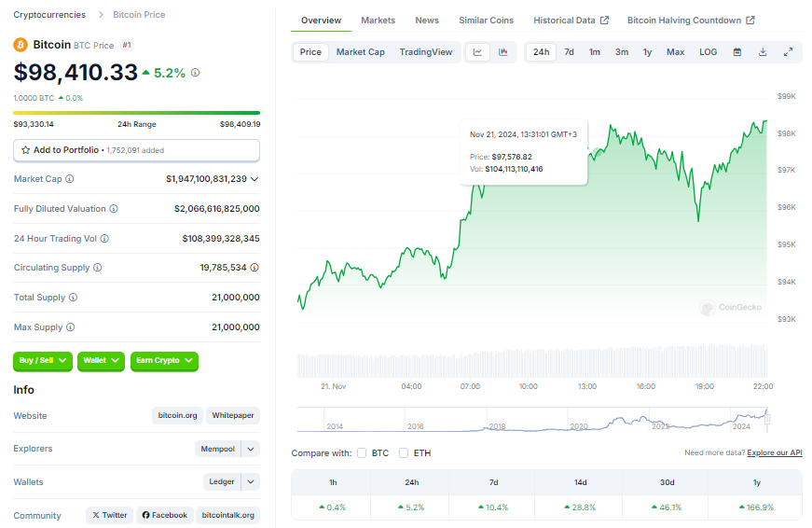
Task: Show Fully Diluted Valuation info tooltip
Action: pyautogui.click(x=114, y=208)
